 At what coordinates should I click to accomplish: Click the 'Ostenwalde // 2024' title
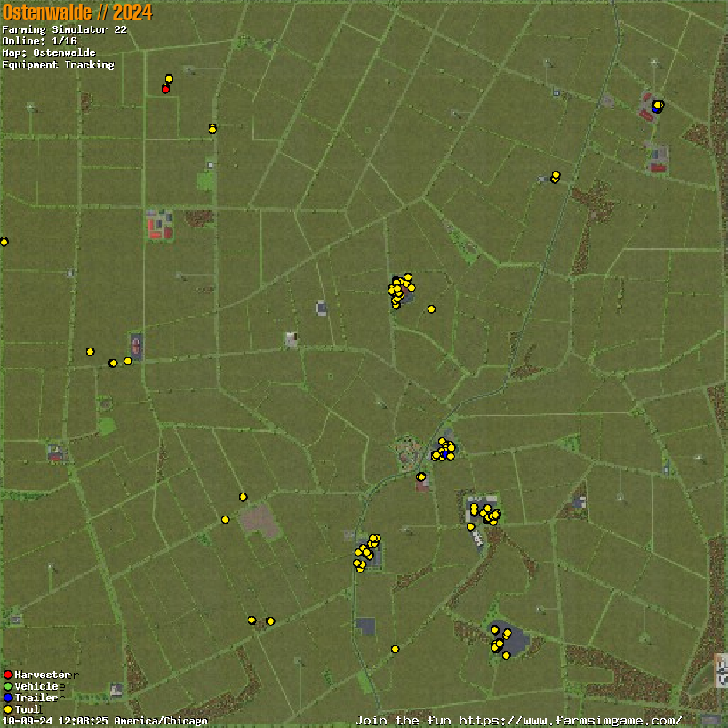[x=76, y=12]
